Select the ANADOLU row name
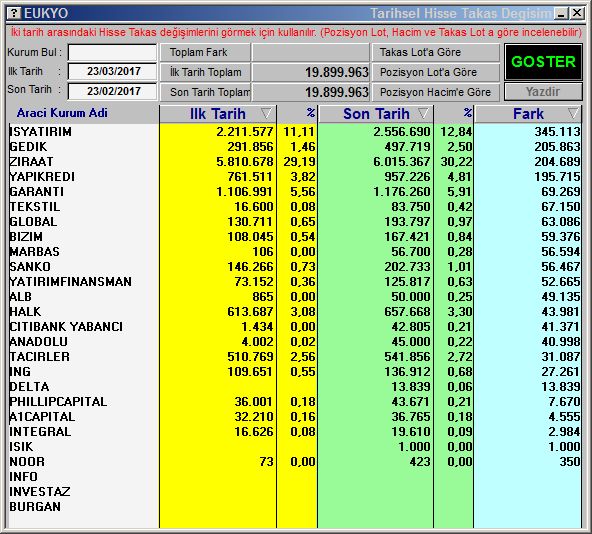Screen dimensions: 592x534 (39, 342)
